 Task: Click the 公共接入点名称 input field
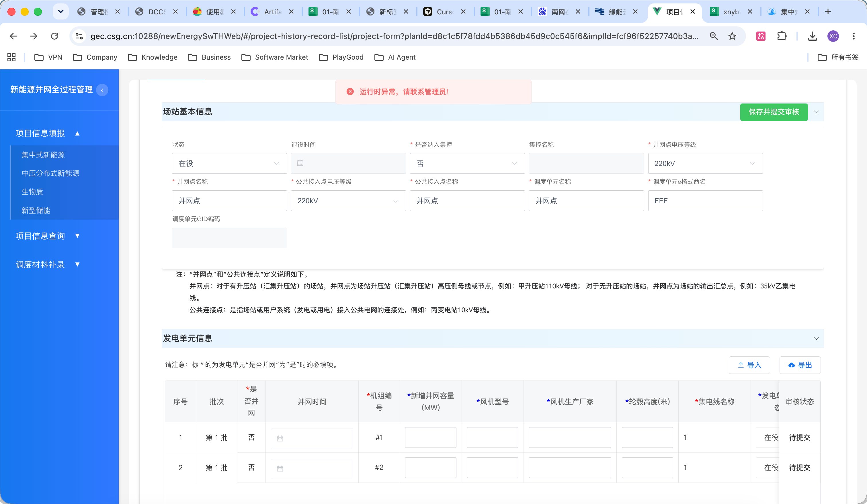click(x=467, y=201)
